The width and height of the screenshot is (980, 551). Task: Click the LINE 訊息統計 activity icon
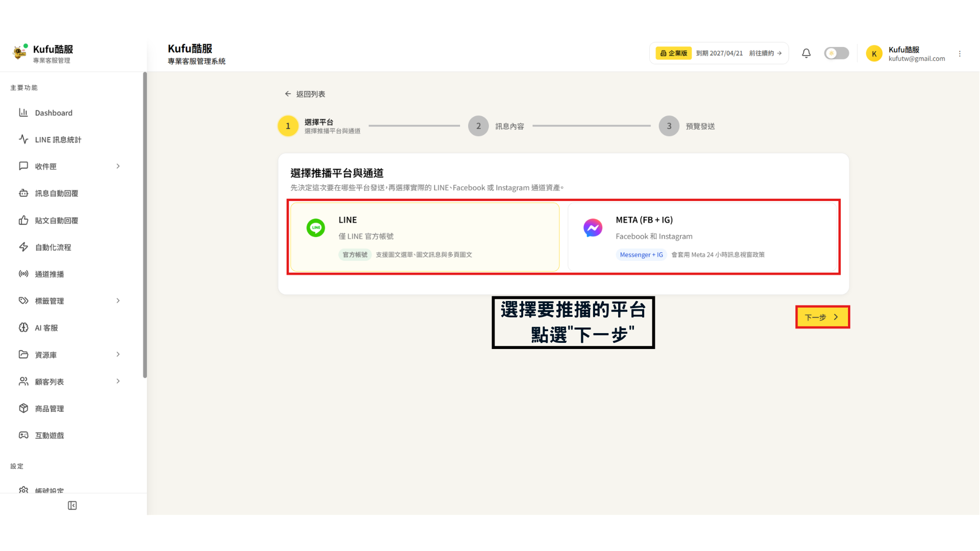point(23,139)
